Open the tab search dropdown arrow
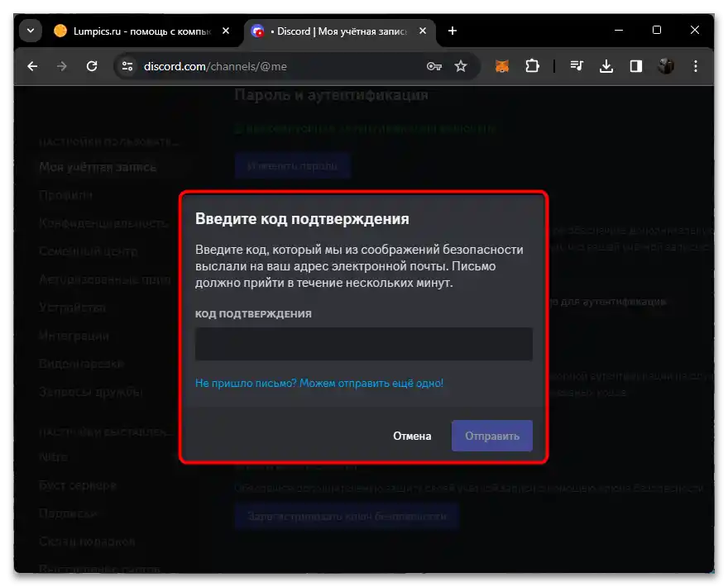This screenshot has width=728, height=587. (31, 31)
